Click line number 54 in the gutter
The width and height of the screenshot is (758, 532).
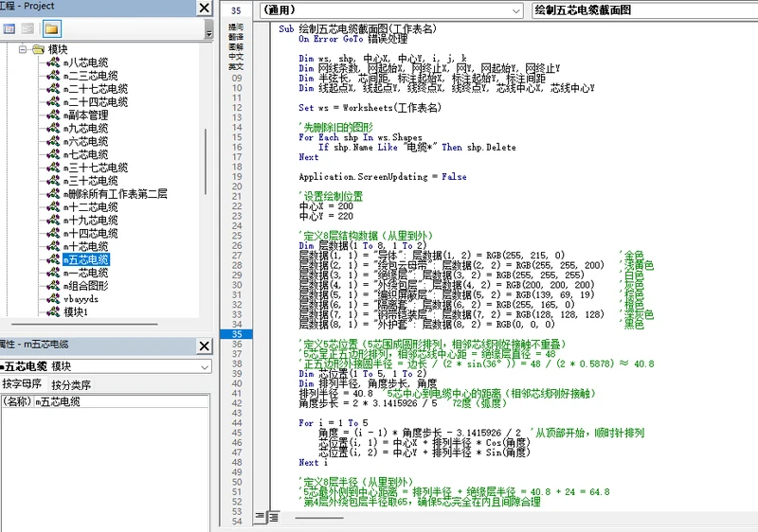coord(237,522)
